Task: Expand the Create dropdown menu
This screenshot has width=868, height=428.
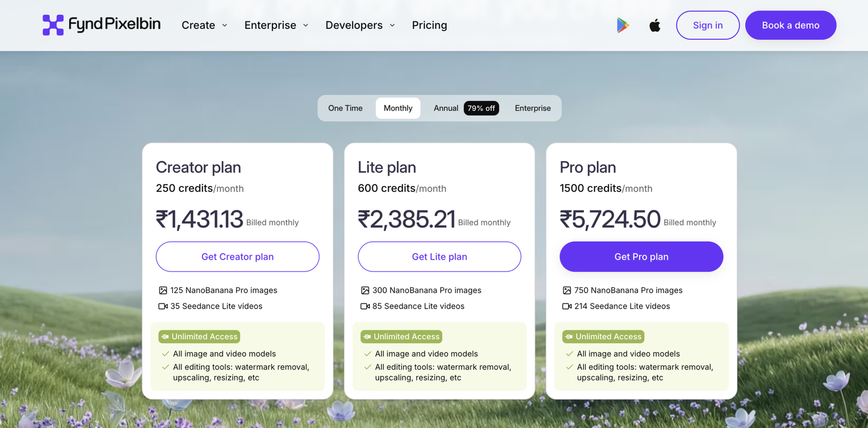Action: pyautogui.click(x=205, y=25)
